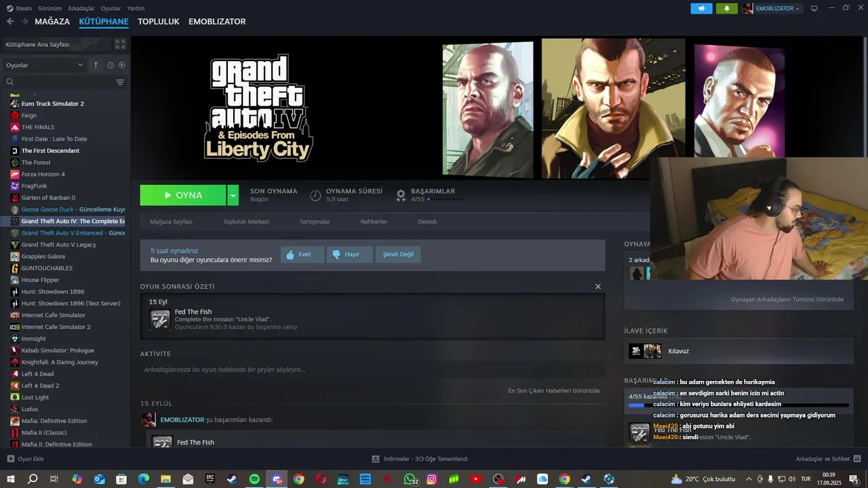Open the Rehberler page
The height and width of the screenshot is (488, 868).
(x=374, y=222)
